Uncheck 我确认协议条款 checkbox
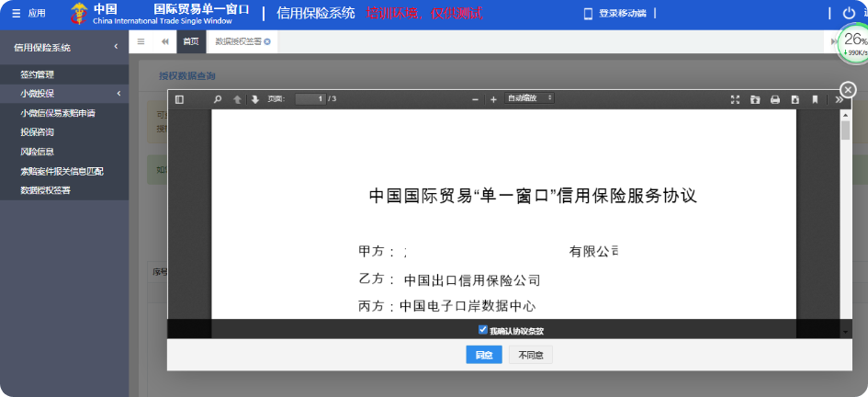The width and height of the screenshot is (868, 397). pos(483,330)
